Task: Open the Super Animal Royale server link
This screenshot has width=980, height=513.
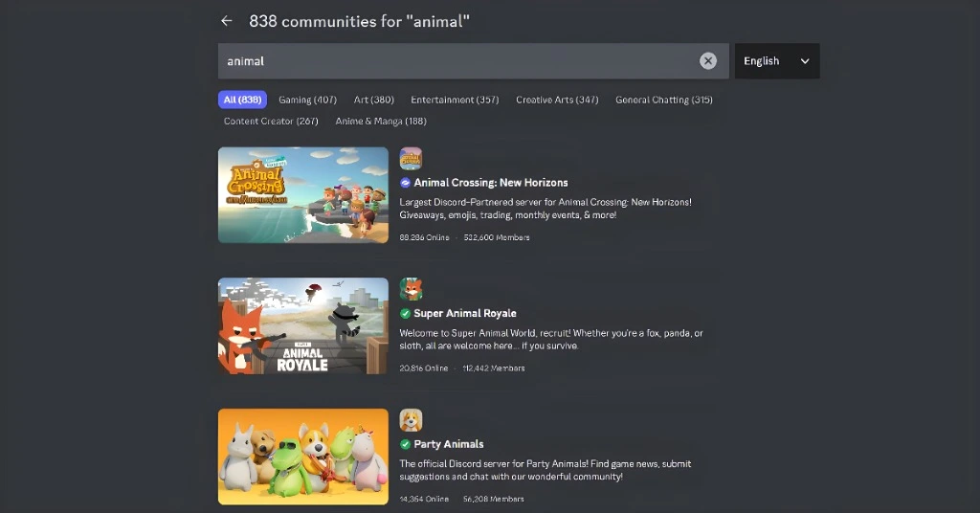Action: pyautogui.click(x=464, y=314)
